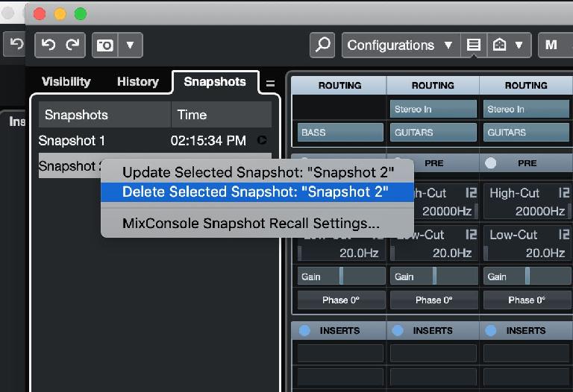The height and width of the screenshot is (392, 573).
Task: Click the M mute states button
Action: coord(551,45)
